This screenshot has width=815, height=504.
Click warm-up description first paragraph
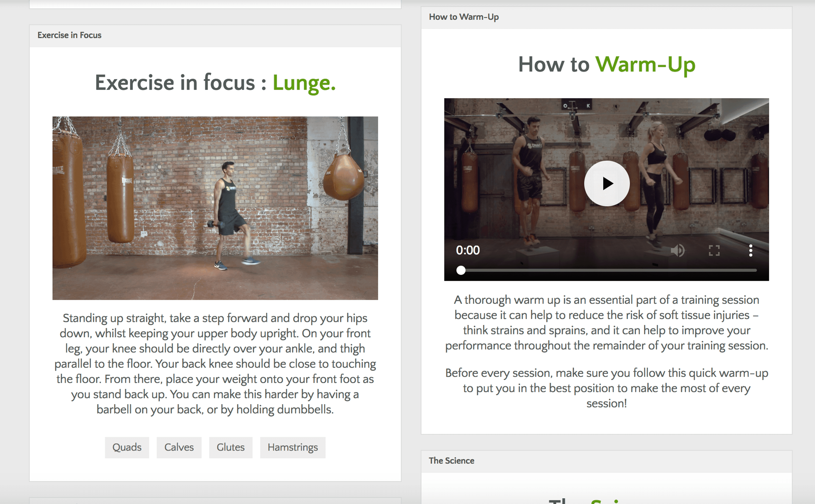coord(606,323)
